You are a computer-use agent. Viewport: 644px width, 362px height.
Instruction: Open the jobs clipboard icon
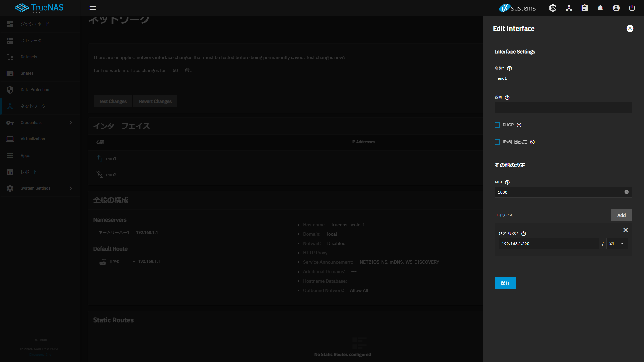click(x=585, y=8)
